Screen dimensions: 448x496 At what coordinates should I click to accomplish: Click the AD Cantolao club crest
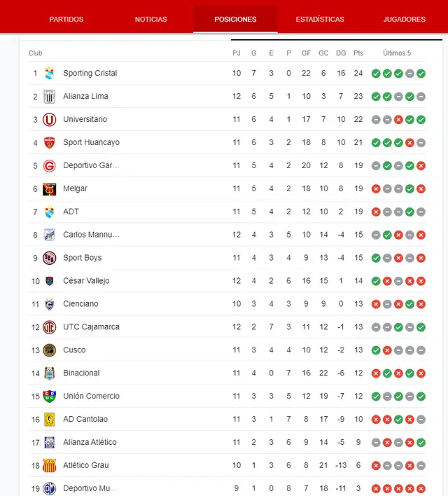tap(49, 419)
